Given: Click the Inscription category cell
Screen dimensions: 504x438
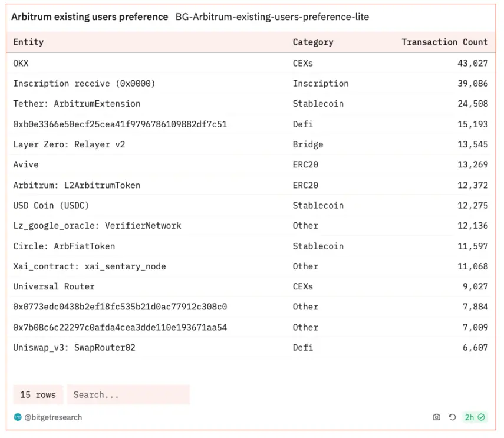Looking at the screenshot, I should pos(320,84).
